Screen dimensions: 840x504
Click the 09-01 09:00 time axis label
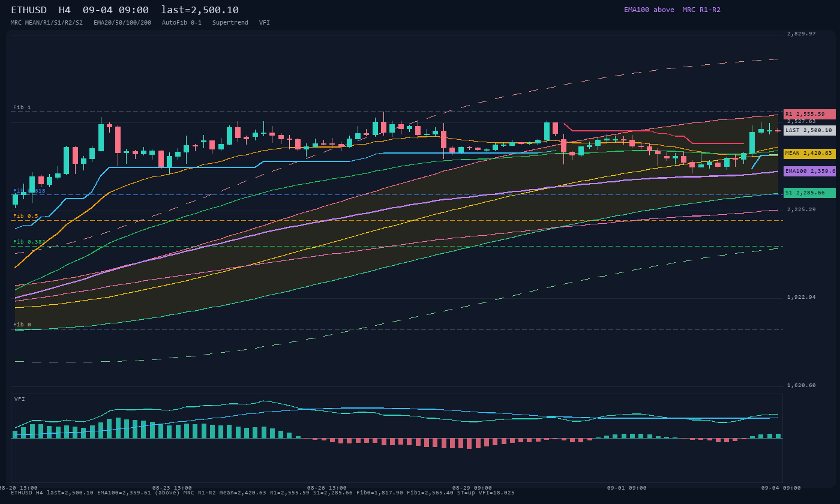click(x=627, y=488)
